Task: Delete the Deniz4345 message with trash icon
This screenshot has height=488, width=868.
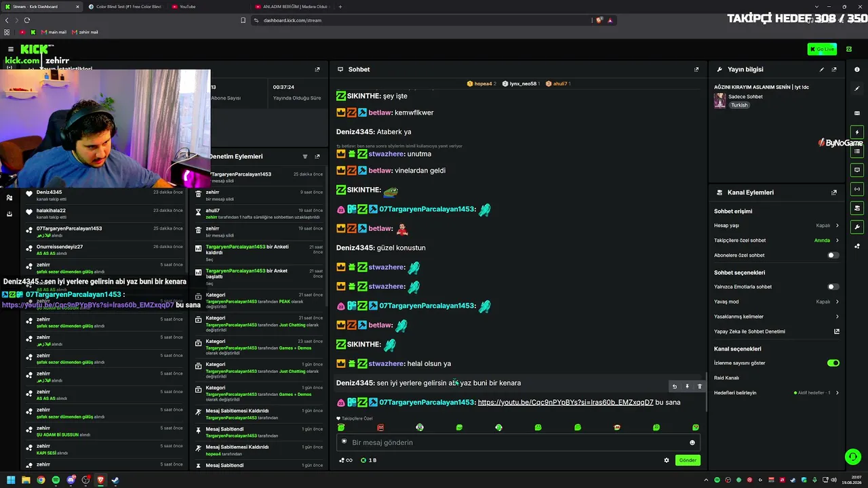Action: pos(700,386)
